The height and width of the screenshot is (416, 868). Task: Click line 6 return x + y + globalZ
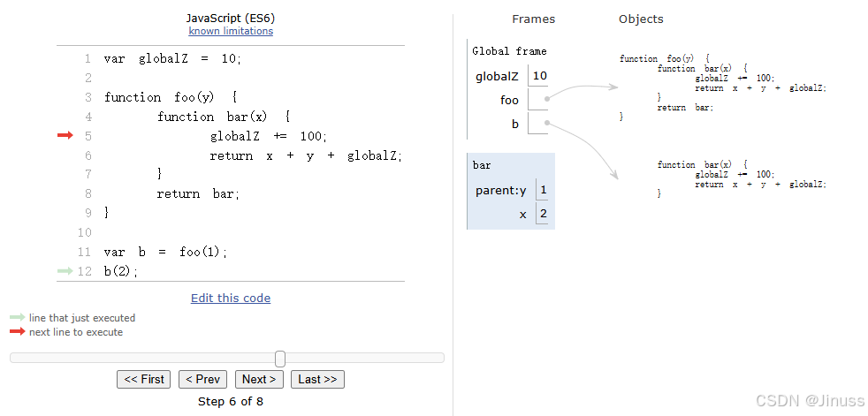click(306, 156)
